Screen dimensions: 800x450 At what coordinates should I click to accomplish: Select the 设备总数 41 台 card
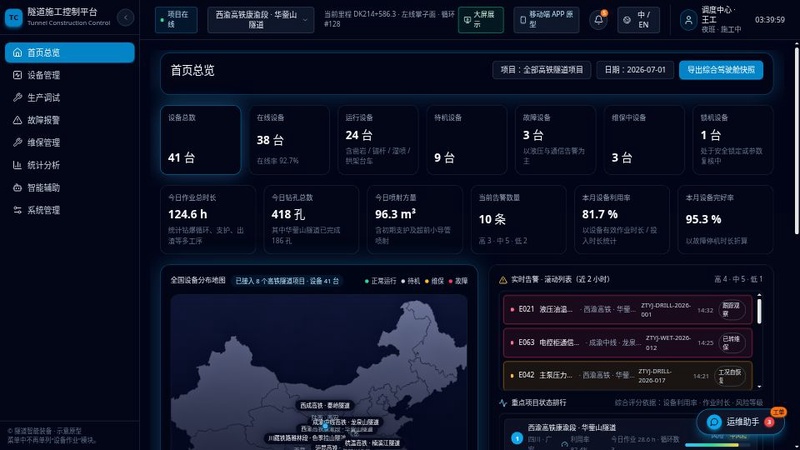coord(201,140)
